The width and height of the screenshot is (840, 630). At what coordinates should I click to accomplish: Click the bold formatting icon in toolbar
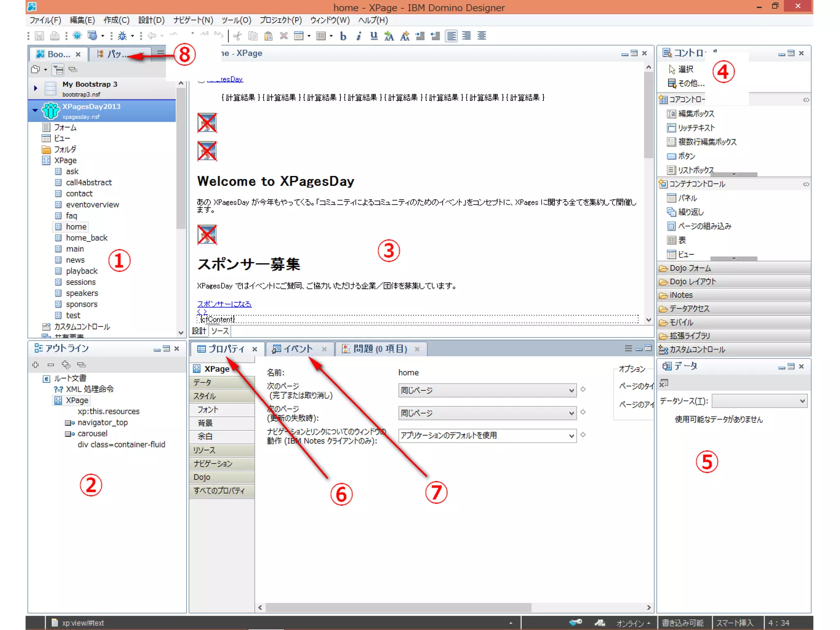[343, 36]
